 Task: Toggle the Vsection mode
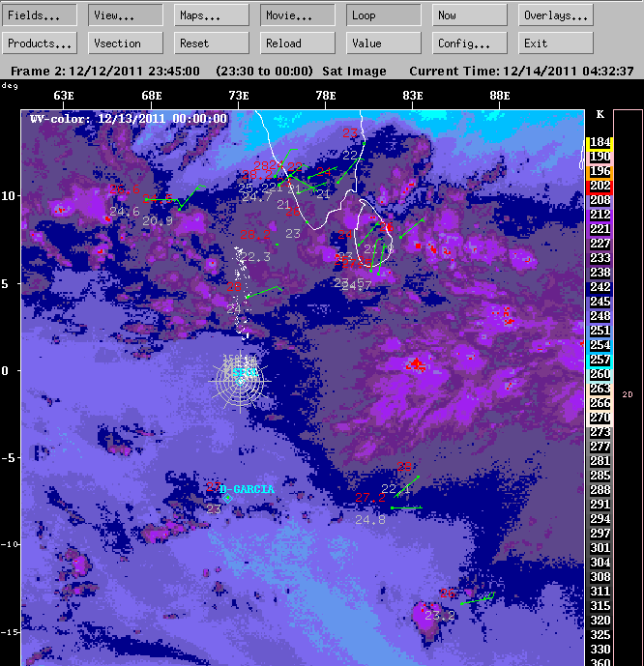click(x=126, y=43)
